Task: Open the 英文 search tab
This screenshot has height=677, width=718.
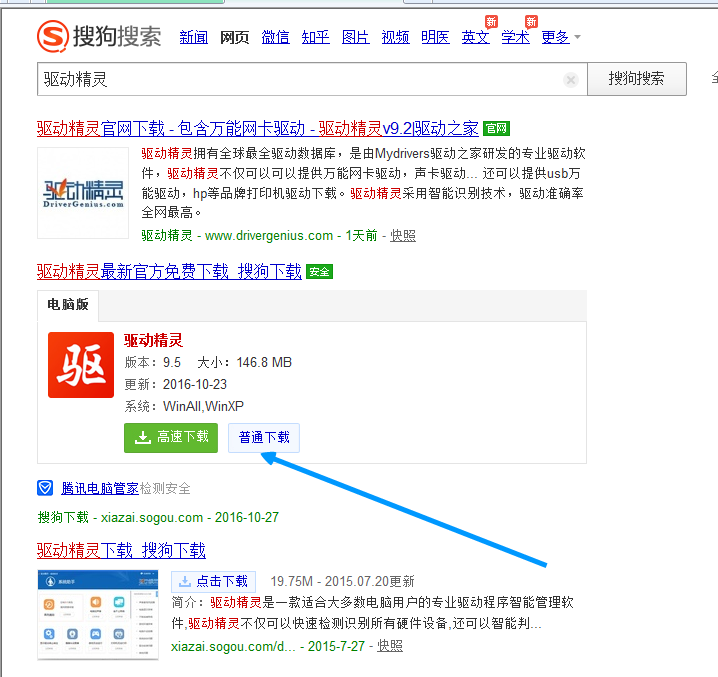Action: (475, 37)
